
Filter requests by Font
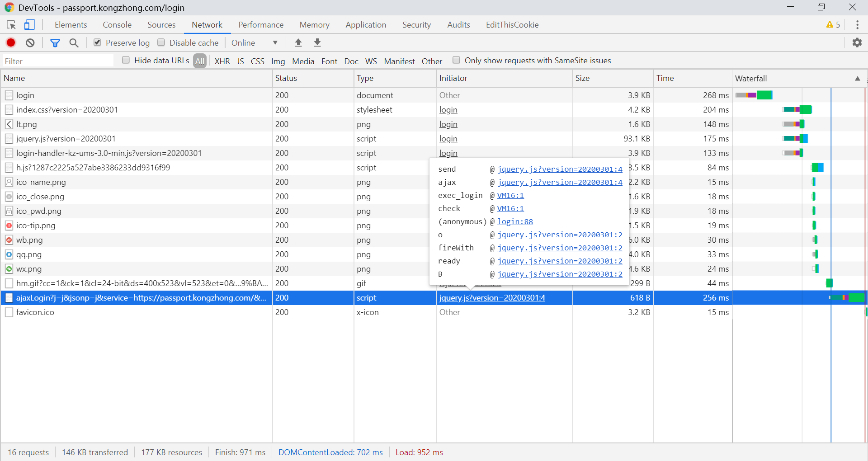pos(329,61)
